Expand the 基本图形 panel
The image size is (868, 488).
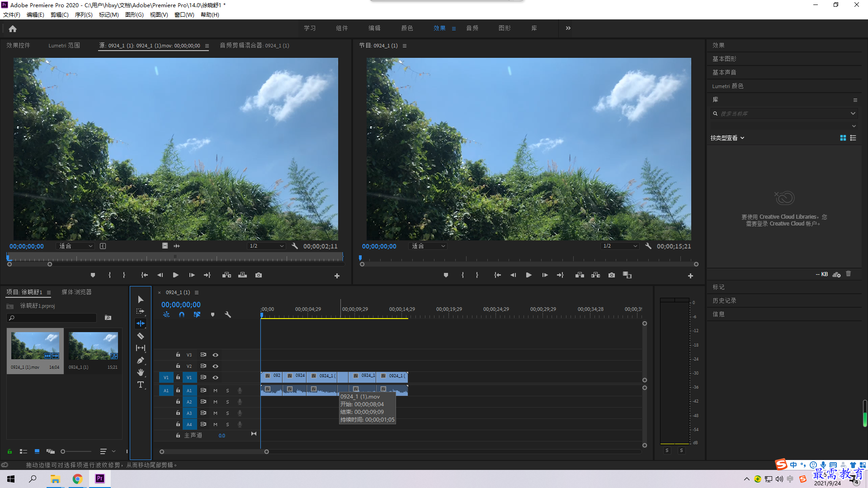724,59
